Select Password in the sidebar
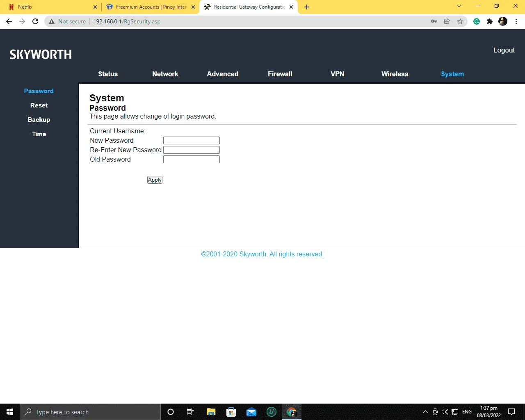 [39, 91]
